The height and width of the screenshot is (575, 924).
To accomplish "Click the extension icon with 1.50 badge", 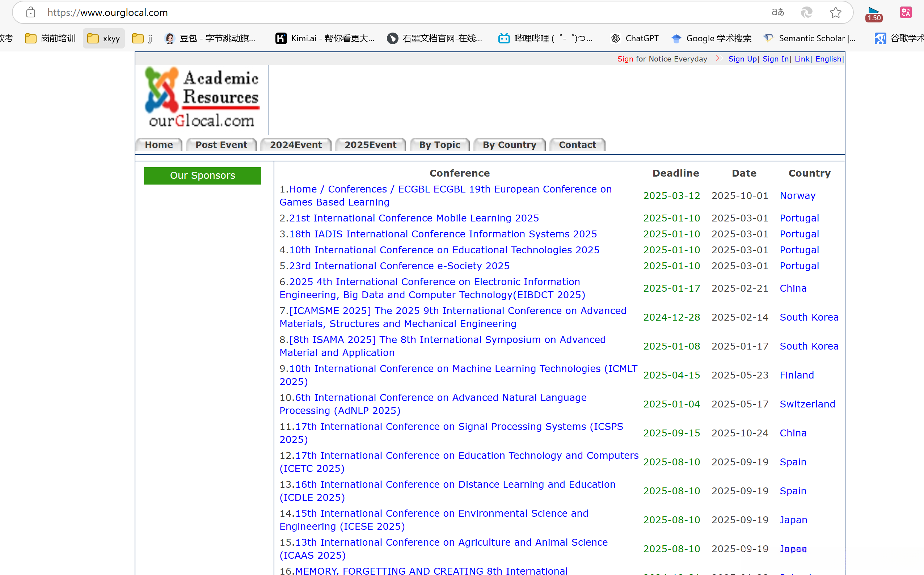I will (873, 14).
